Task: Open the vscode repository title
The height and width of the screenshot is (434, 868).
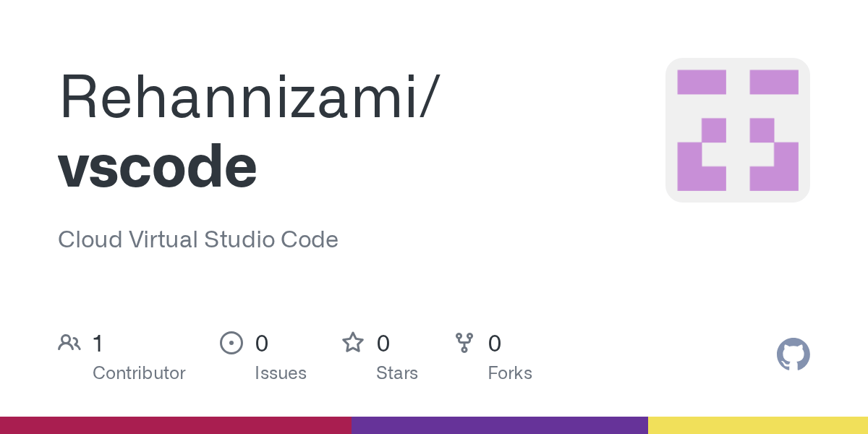Action: coord(158,167)
